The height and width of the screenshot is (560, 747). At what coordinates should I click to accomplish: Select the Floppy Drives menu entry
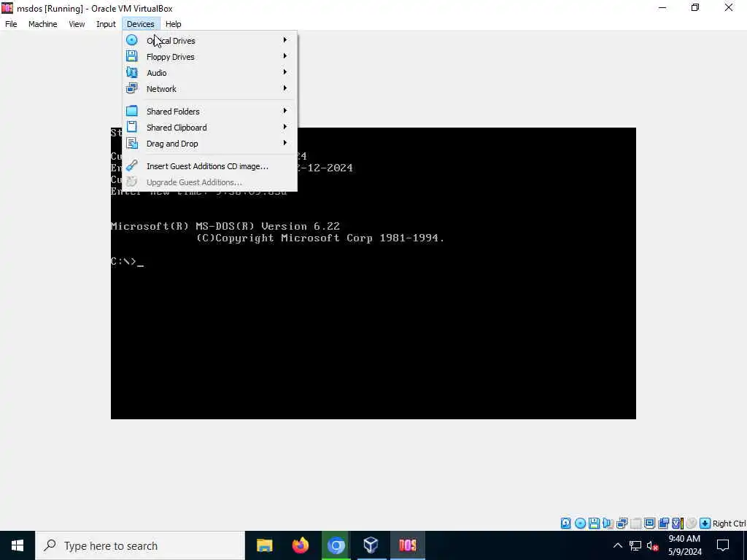click(x=209, y=57)
